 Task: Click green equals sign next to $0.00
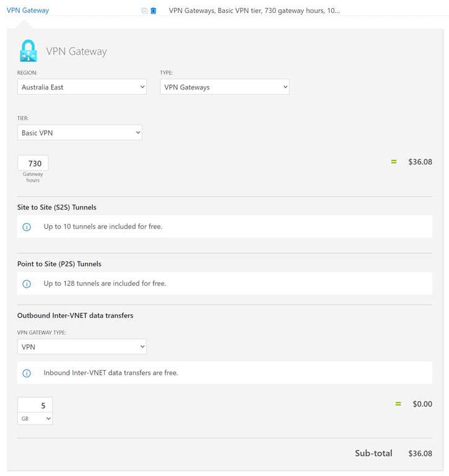[x=398, y=404]
